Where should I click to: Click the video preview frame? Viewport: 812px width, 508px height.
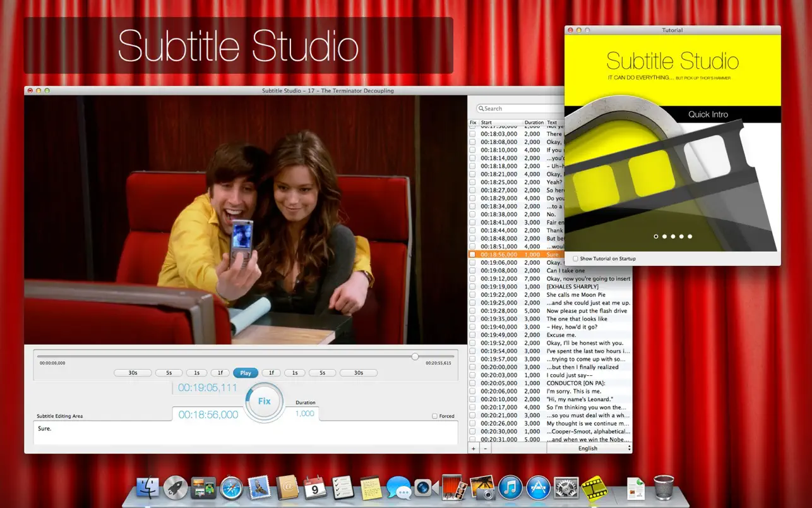[246, 220]
